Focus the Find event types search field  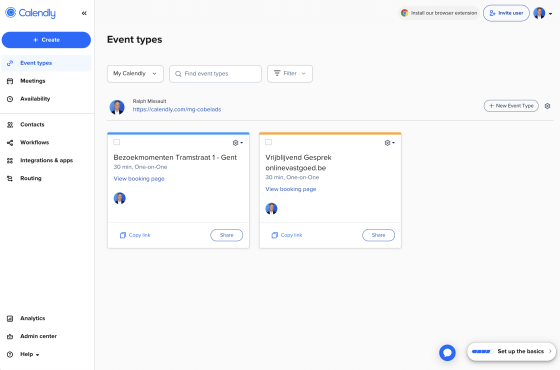215,74
